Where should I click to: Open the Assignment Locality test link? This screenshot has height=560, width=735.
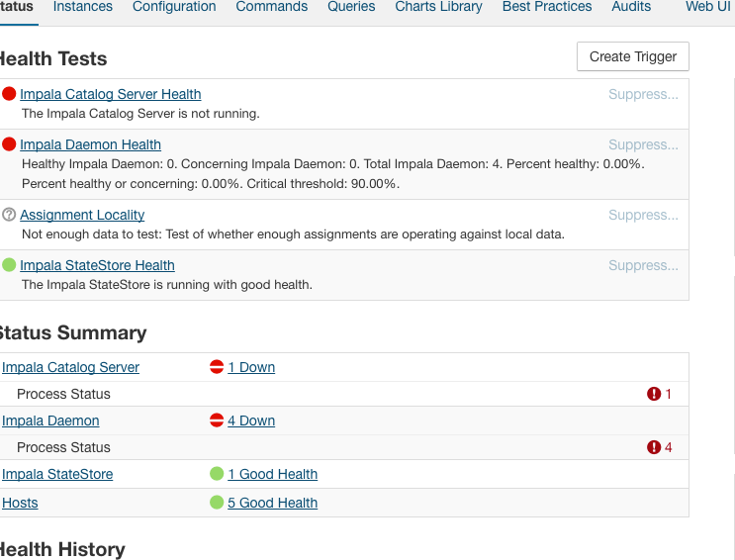click(x=82, y=215)
